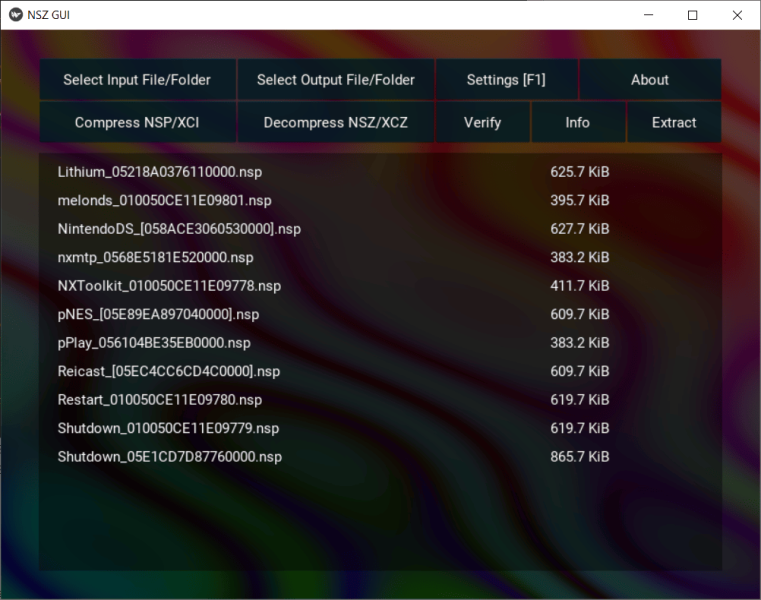Select nxmtp_0568E5181E520000.nsp file

(155, 257)
